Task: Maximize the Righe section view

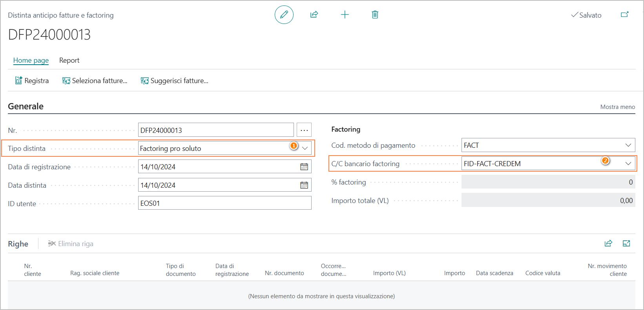Action: pos(626,243)
